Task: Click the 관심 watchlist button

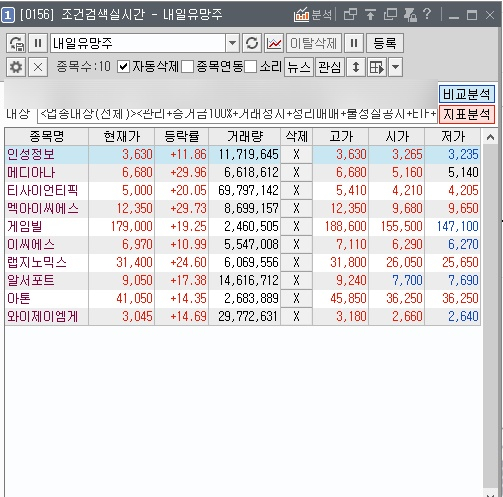Action: pyautogui.click(x=330, y=67)
